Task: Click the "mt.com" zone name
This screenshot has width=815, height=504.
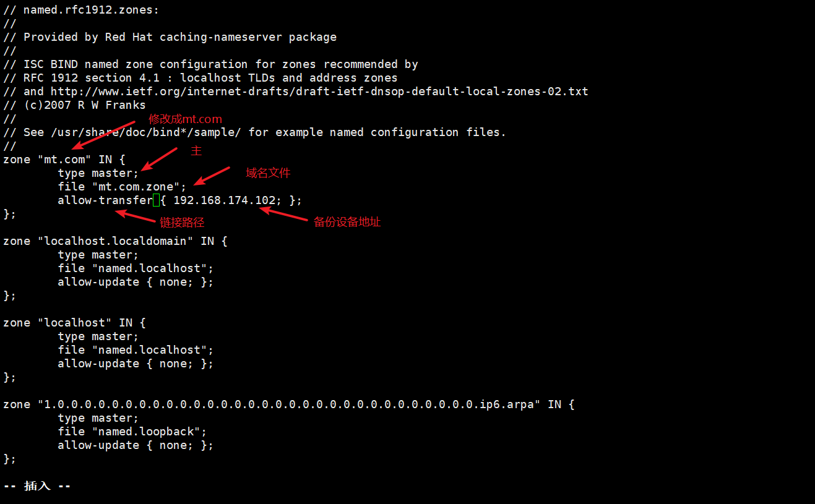Action: coord(64,160)
